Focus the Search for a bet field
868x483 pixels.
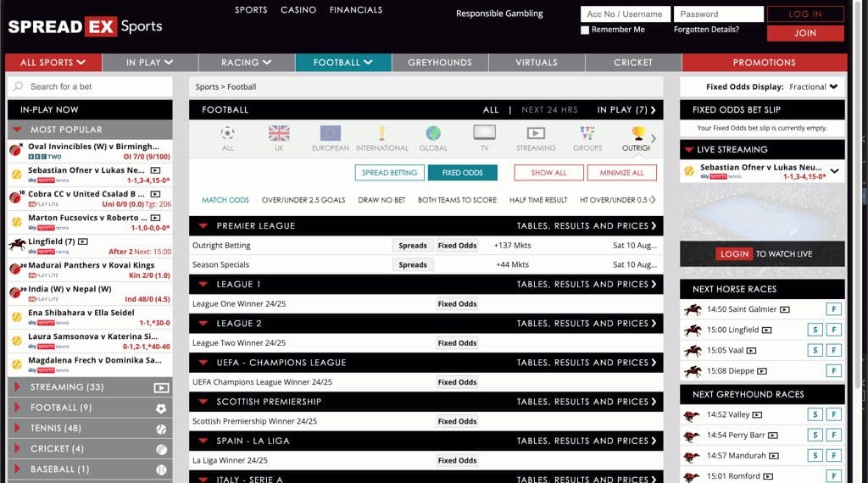(x=90, y=86)
